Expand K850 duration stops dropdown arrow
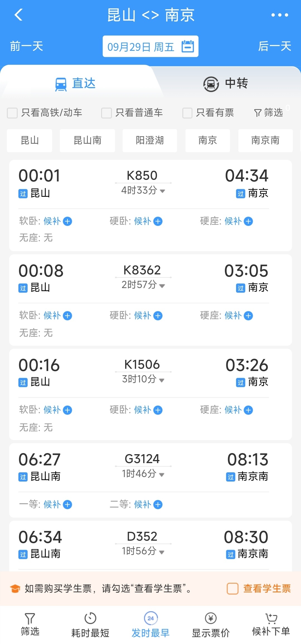Image resolution: width=301 pixels, height=644 pixels. [x=162, y=191]
